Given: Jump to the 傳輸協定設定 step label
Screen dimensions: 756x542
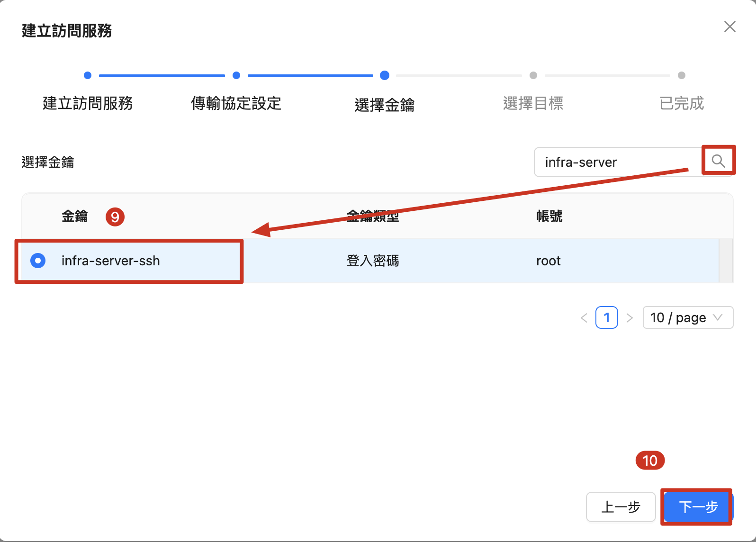Looking at the screenshot, I should coord(236,103).
